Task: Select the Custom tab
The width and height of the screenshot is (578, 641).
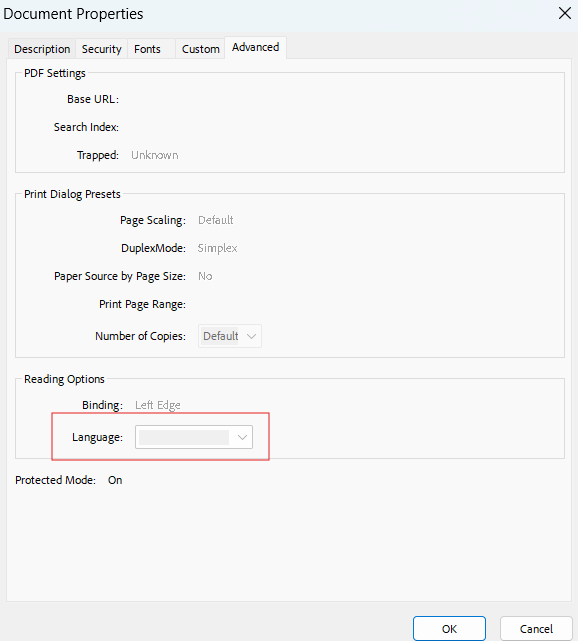Action: [200, 49]
